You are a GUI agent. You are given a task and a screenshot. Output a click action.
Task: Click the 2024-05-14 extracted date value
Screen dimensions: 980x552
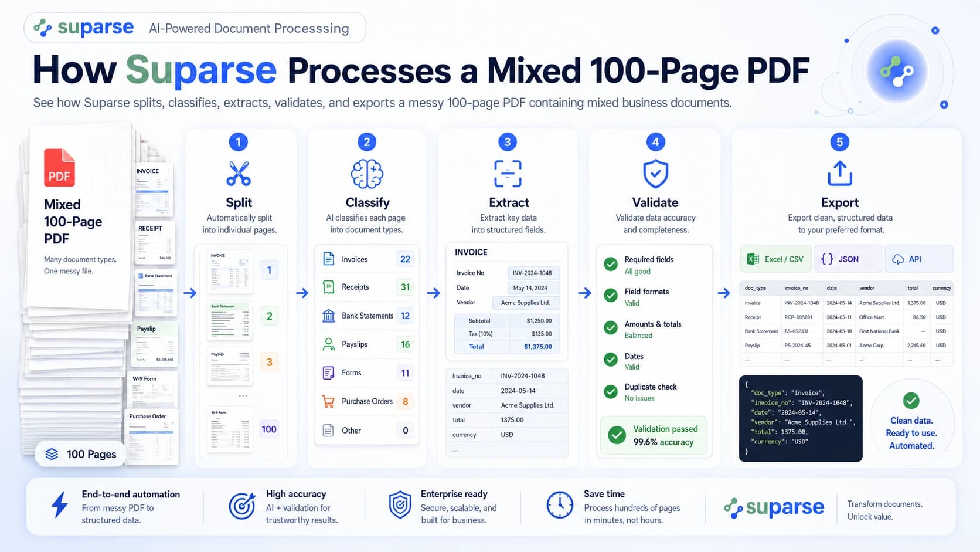coord(518,391)
